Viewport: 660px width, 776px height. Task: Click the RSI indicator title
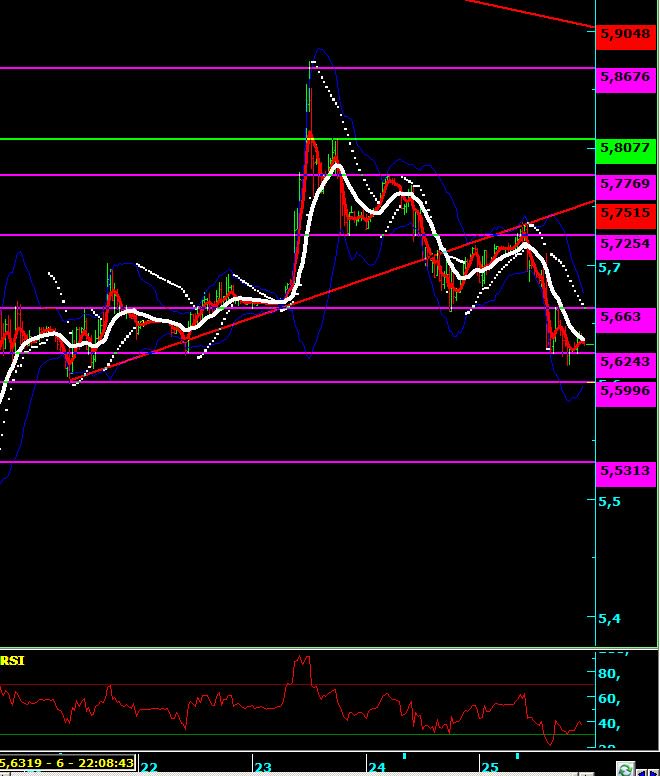[x=12, y=661]
